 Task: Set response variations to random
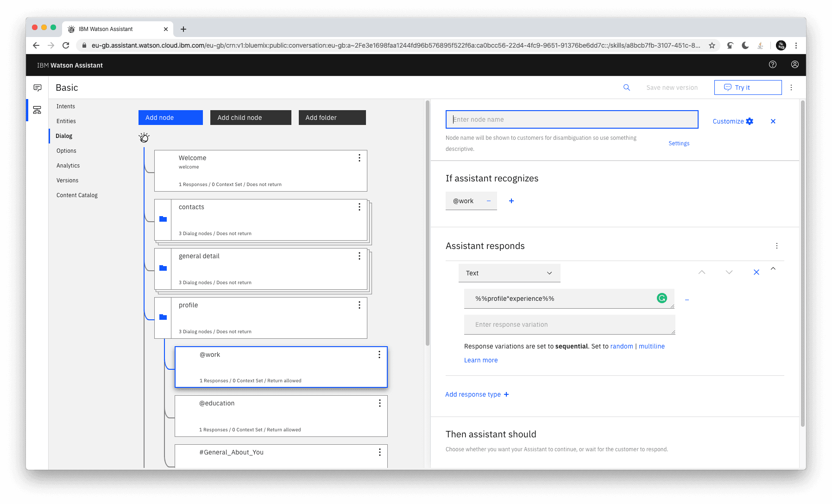pos(621,346)
